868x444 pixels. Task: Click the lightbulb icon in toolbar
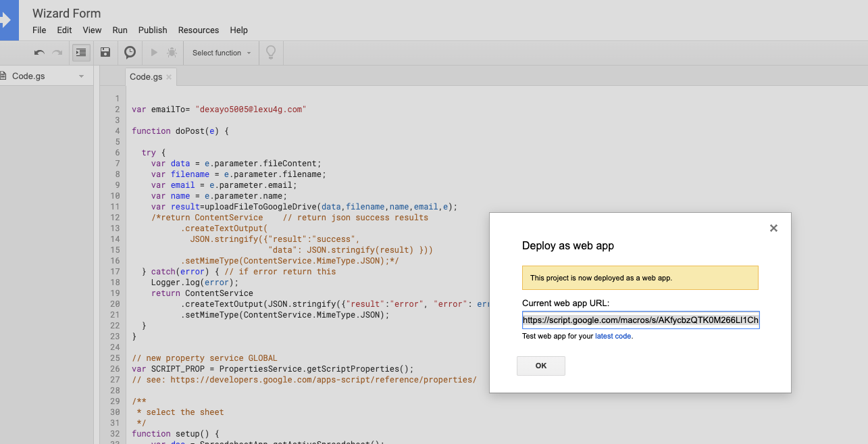pyautogui.click(x=271, y=52)
